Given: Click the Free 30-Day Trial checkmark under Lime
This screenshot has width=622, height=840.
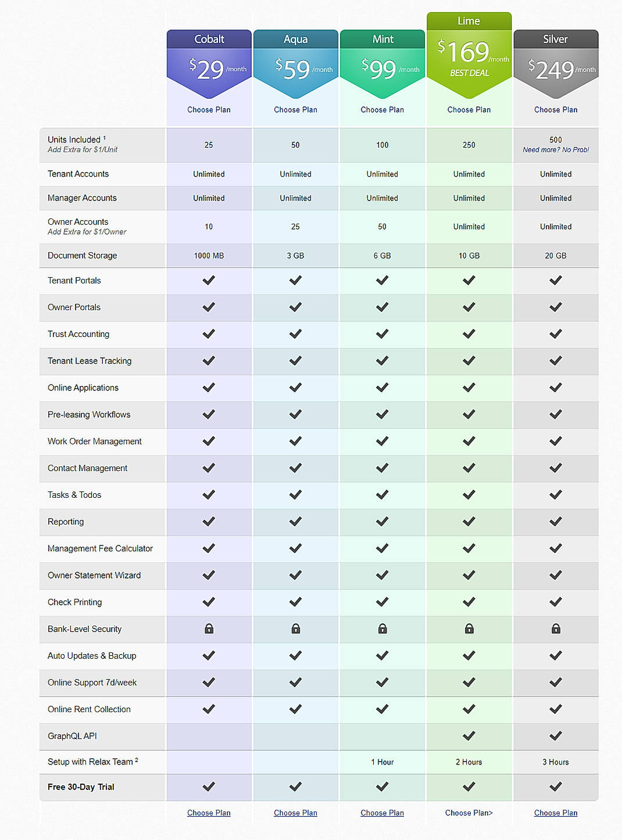Looking at the screenshot, I should (469, 787).
